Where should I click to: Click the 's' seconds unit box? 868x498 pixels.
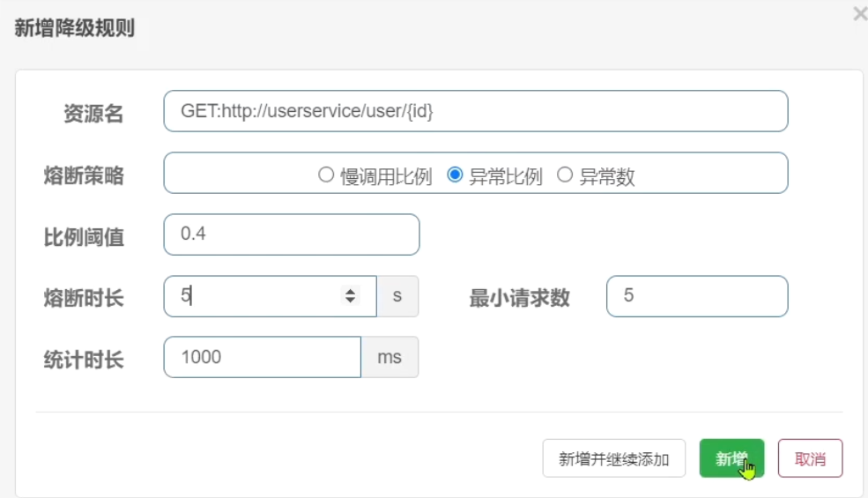point(397,296)
